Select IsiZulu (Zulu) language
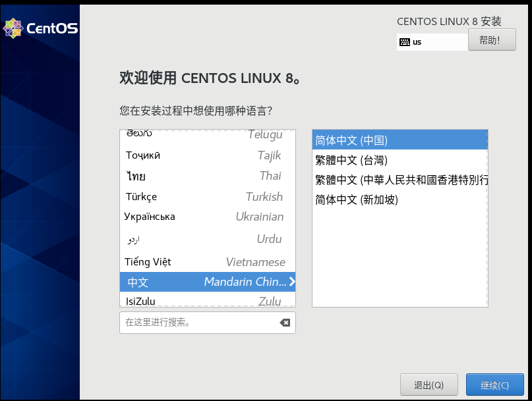The image size is (532, 401). pyautogui.click(x=208, y=300)
